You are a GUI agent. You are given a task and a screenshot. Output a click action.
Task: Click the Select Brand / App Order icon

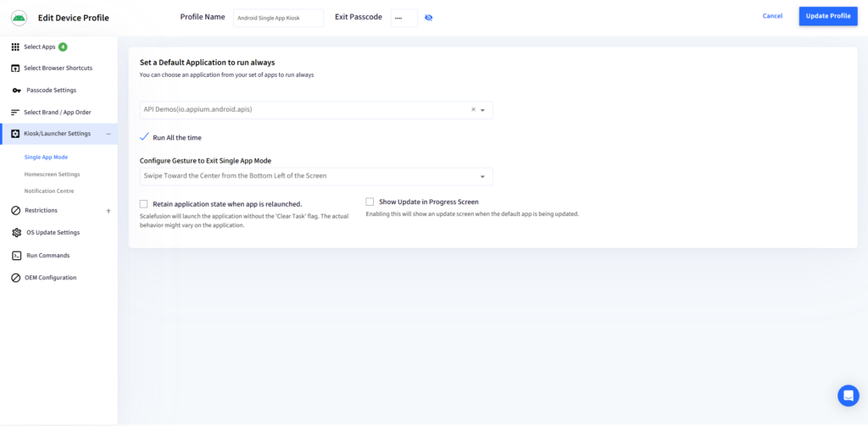point(15,113)
